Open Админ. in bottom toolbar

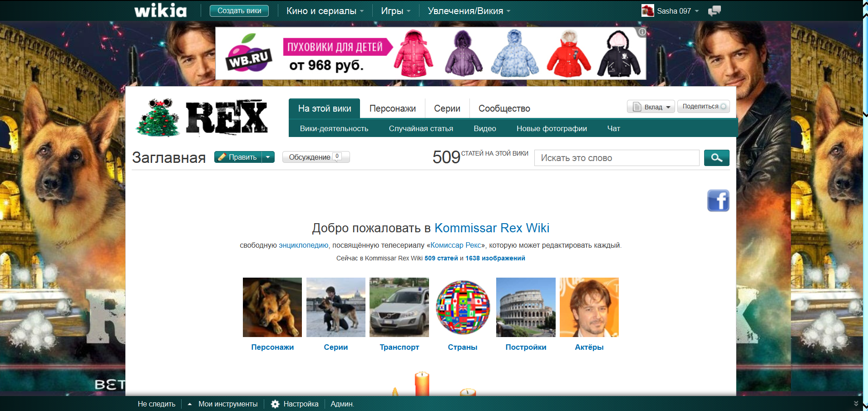tap(342, 404)
